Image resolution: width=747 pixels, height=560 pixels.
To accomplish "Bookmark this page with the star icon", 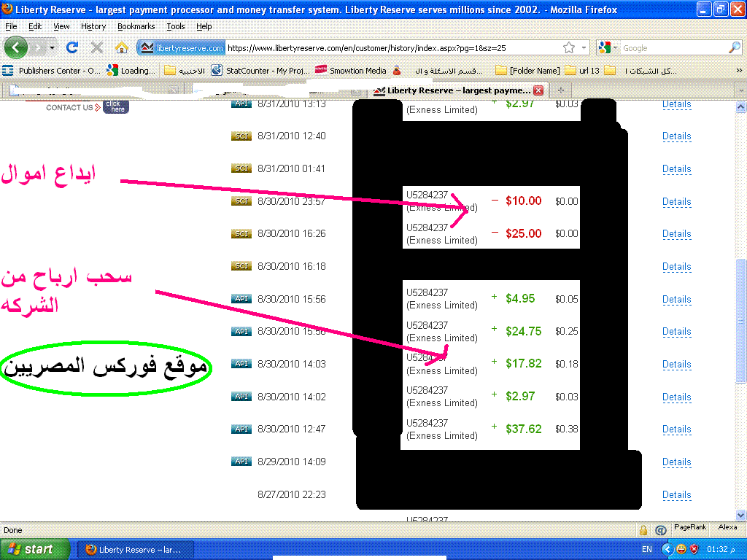I will [568, 47].
